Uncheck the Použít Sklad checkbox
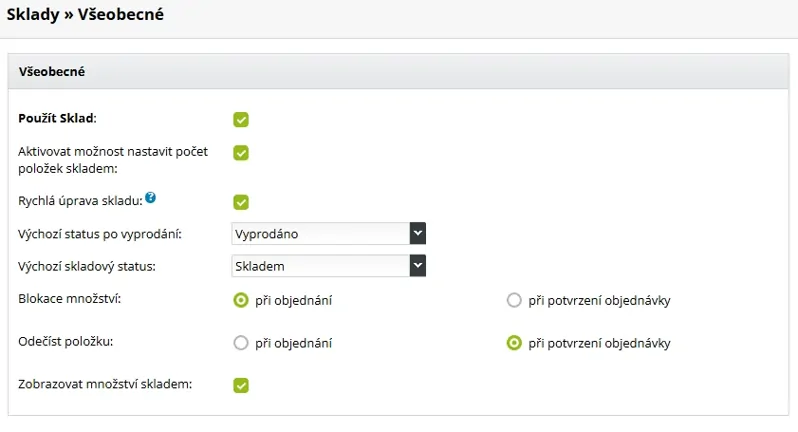Viewport: 798px width, 432px height. tap(241, 120)
